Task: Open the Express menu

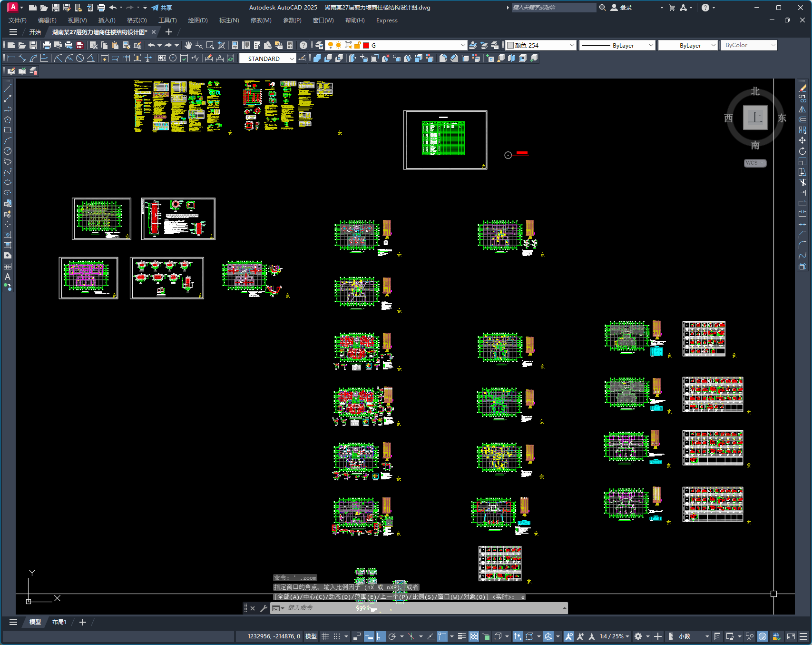Action: [387, 20]
